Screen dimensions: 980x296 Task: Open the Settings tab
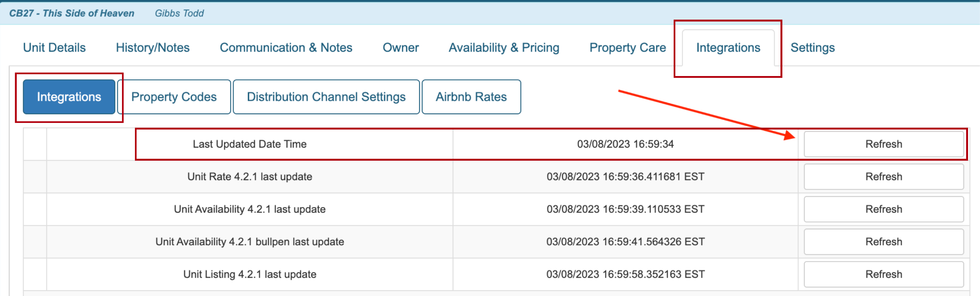tap(813, 48)
